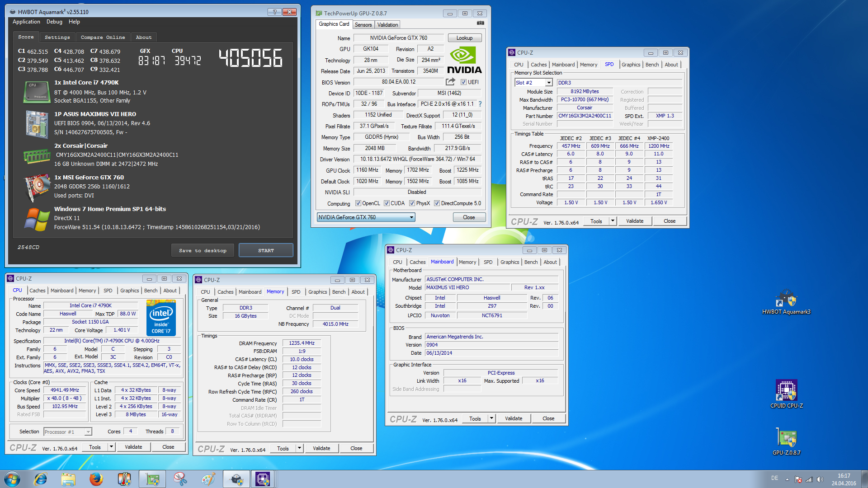This screenshot has width=868, height=488.
Task: Open the thermometer monitoring app on taskbar
Action: coord(124,479)
